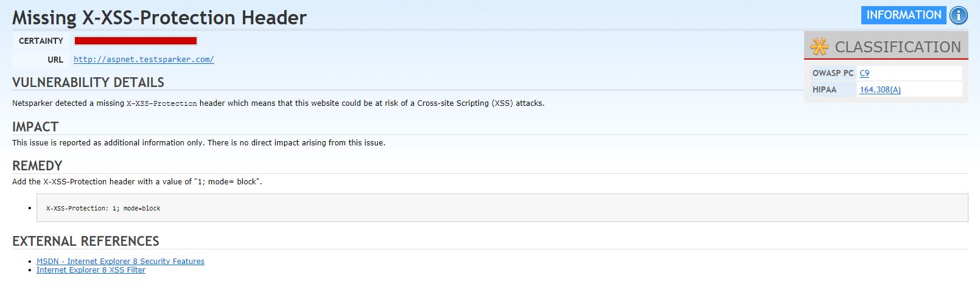Select the External References section heading
The height and width of the screenshot is (306, 980).
pos(86,241)
